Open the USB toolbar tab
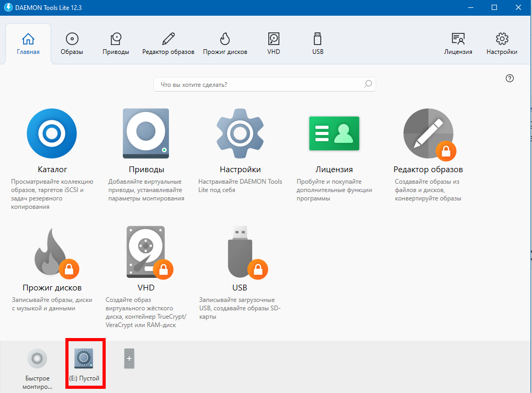This screenshot has height=393, width=532. coord(318,44)
